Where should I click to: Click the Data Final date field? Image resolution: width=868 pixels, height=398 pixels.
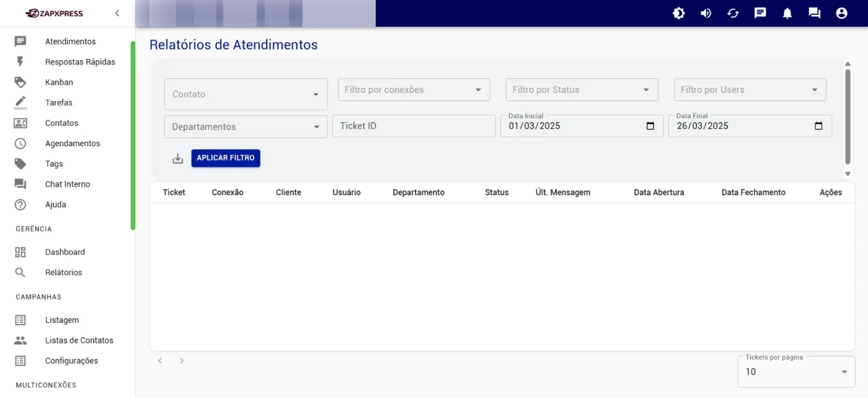(x=750, y=126)
